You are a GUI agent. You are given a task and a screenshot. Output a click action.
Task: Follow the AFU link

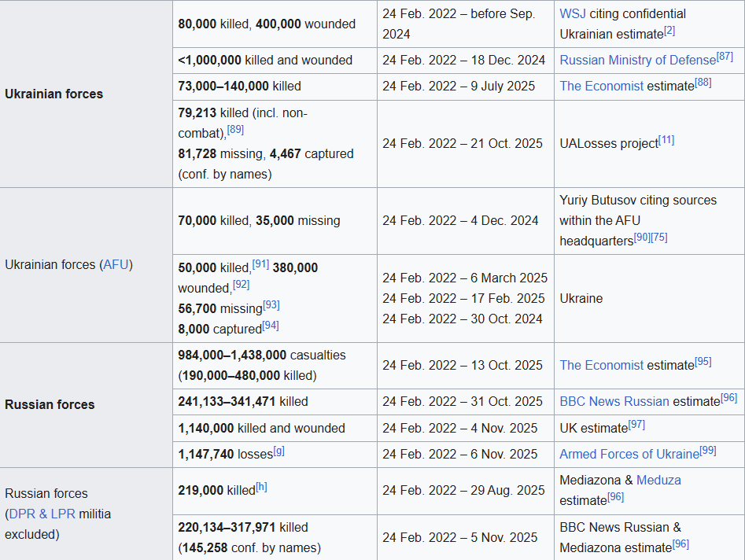click(116, 264)
